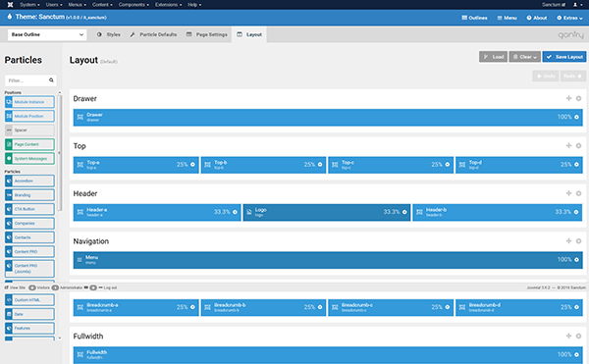589x364 pixels.
Task: Select the Spacer particle
Action: pos(29,130)
